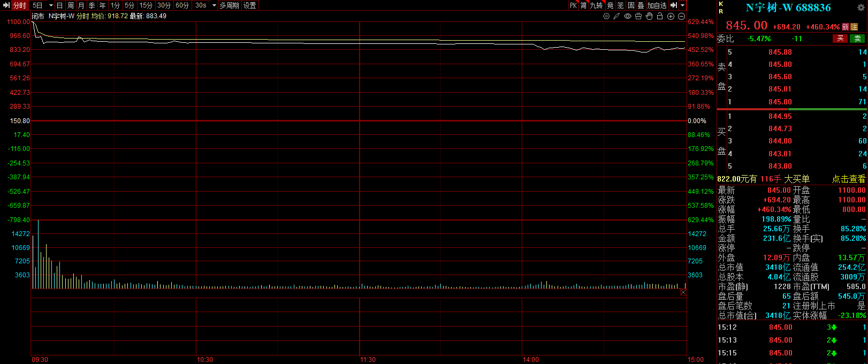Click the 委比 -5.47% value
Viewport: 868px width, 364px height.
[x=759, y=39]
